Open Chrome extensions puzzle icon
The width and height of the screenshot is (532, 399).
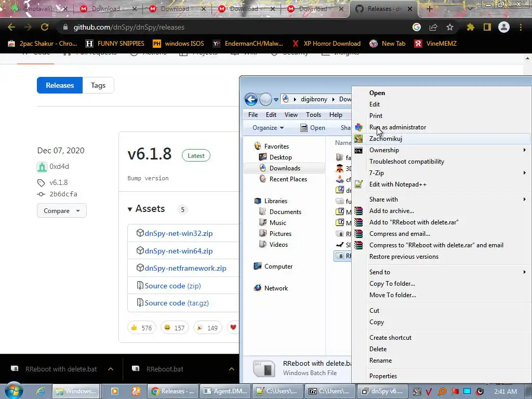tap(470, 27)
